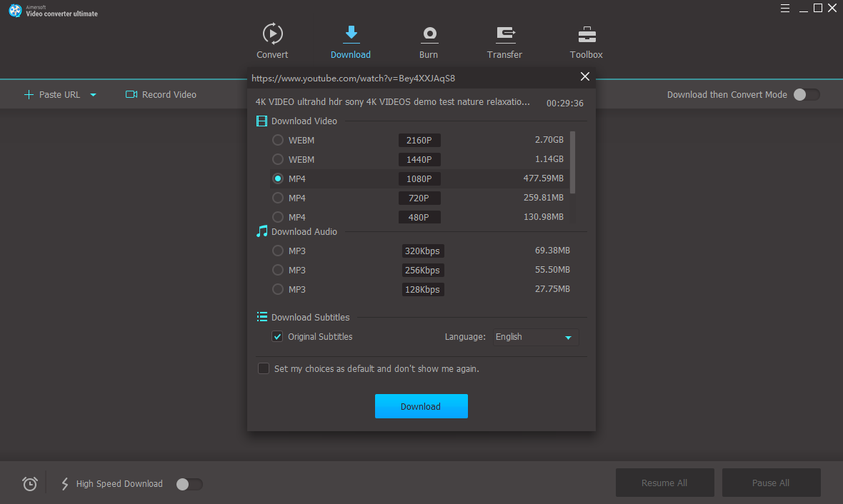Click the 256Kbps bitrate badge
Viewport: 843px width, 504px height.
423,271
